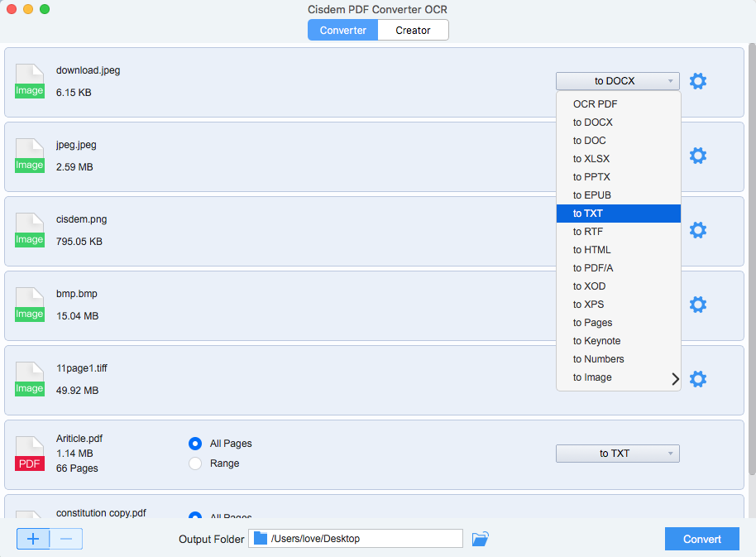Choose to XPS output format
Viewport: 756px width, 557px height.
point(619,305)
